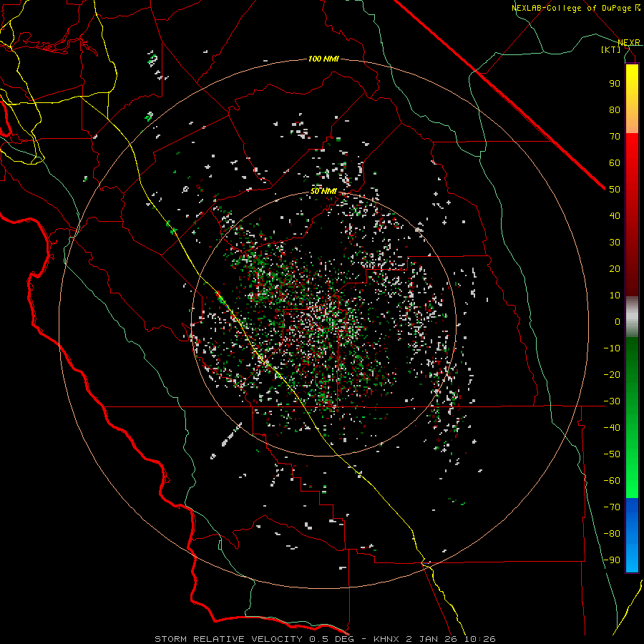Click the 50 value on the velocity scale
The height and width of the screenshot is (644, 644).
(615, 190)
